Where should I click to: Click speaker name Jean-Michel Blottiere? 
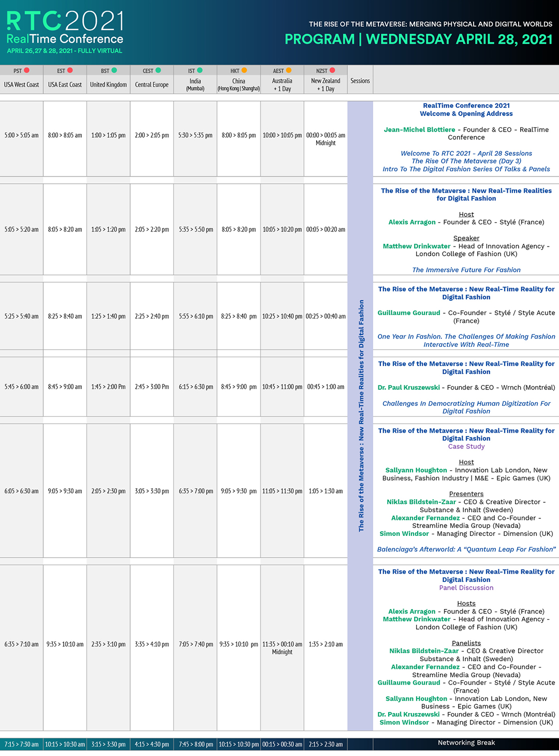coord(420,129)
